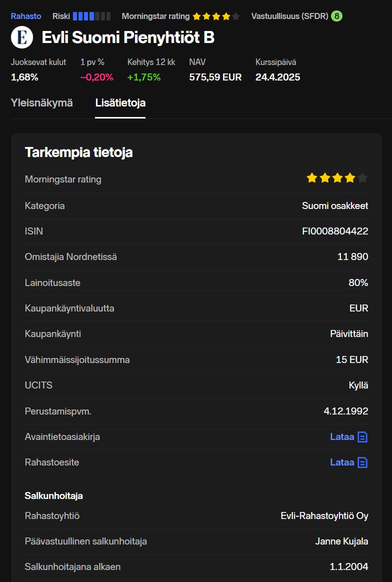The height and width of the screenshot is (582, 392).
Task: Download the Avaintietoasiakirja via Lataa
Action: [342, 437]
